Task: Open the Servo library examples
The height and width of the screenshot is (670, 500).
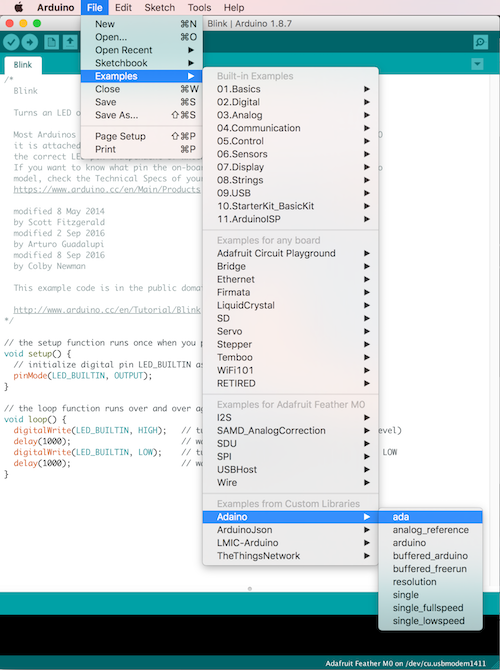Action: [291, 331]
